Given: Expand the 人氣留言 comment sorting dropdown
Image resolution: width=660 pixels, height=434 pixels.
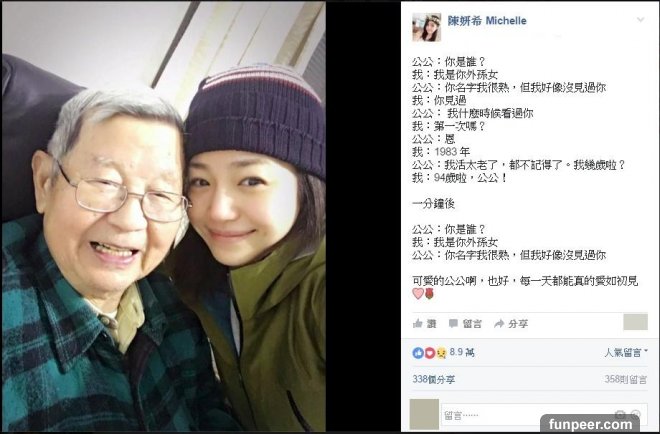Looking at the screenshot, I should point(626,352).
